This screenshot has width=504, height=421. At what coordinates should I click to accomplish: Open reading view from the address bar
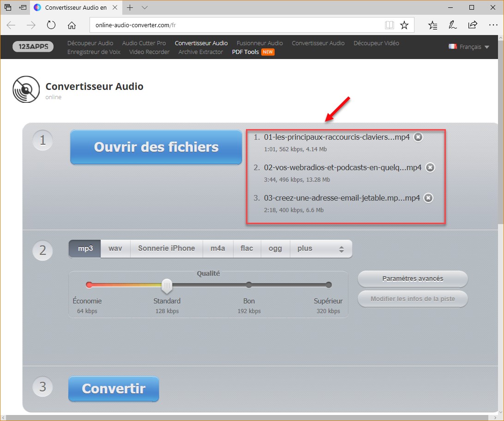coord(390,25)
